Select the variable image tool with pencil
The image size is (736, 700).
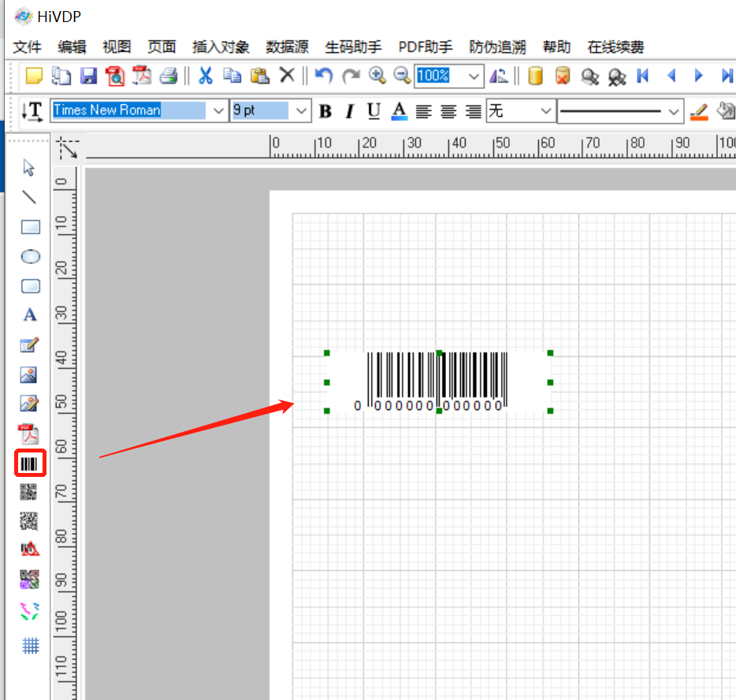29,404
